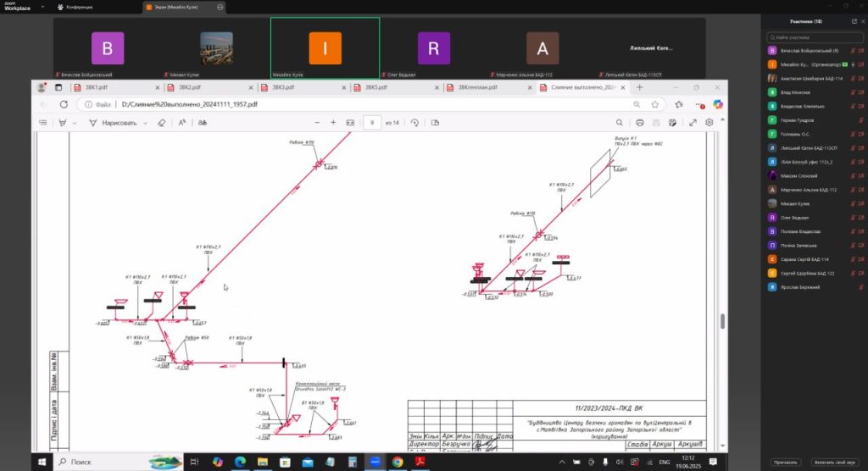
Task: Select participant Герман Гундров
Action: coord(815,120)
